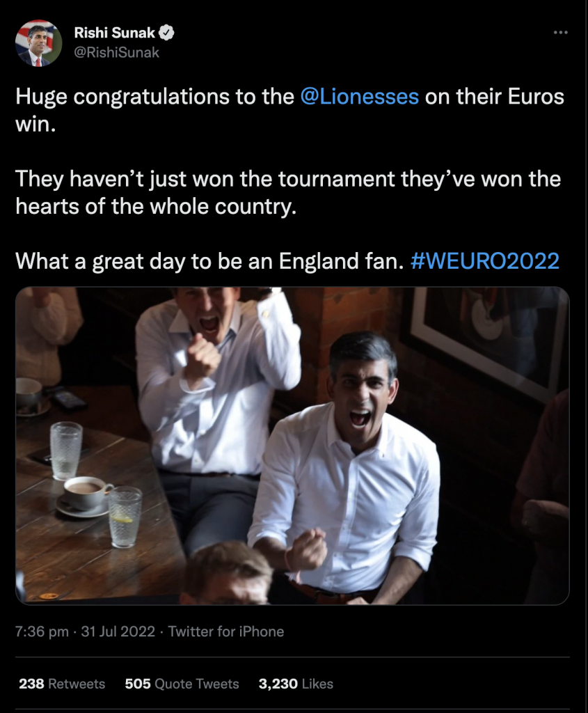The width and height of the screenshot is (588, 713).
Task: View the 505 Quote Tweets list
Action: 182,684
